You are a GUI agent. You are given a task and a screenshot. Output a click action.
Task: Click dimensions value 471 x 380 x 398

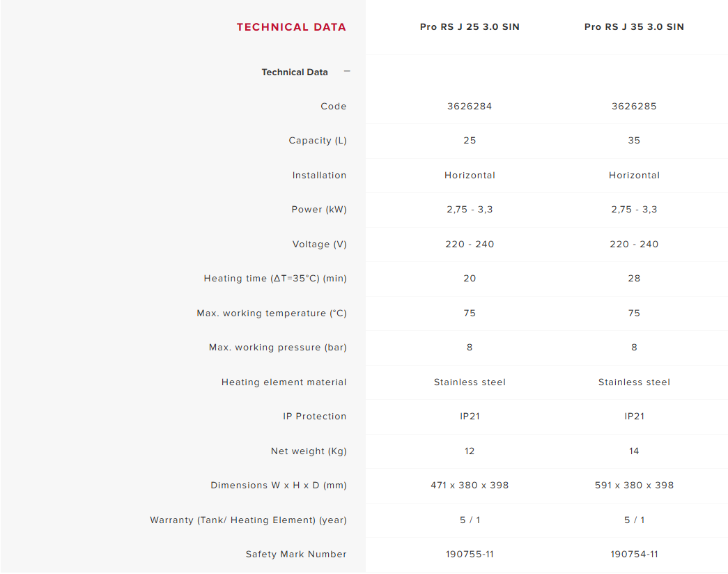[x=470, y=486]
